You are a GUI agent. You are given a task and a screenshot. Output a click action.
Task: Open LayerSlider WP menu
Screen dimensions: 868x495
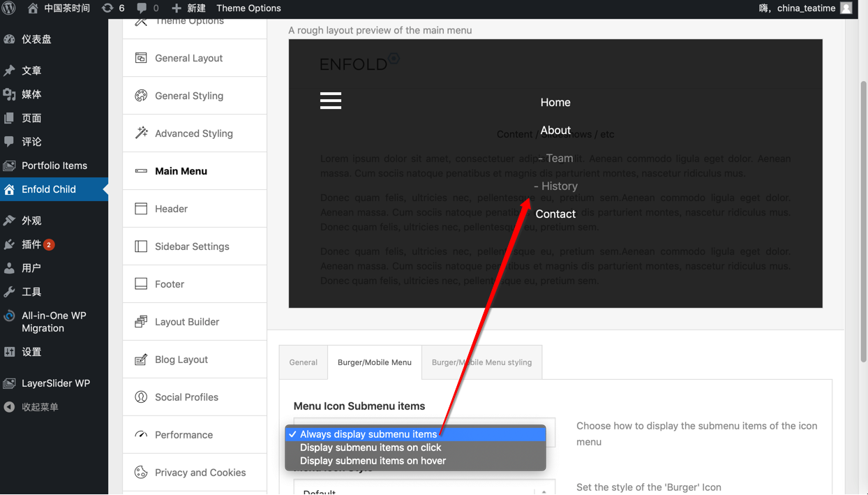(54, 383)
